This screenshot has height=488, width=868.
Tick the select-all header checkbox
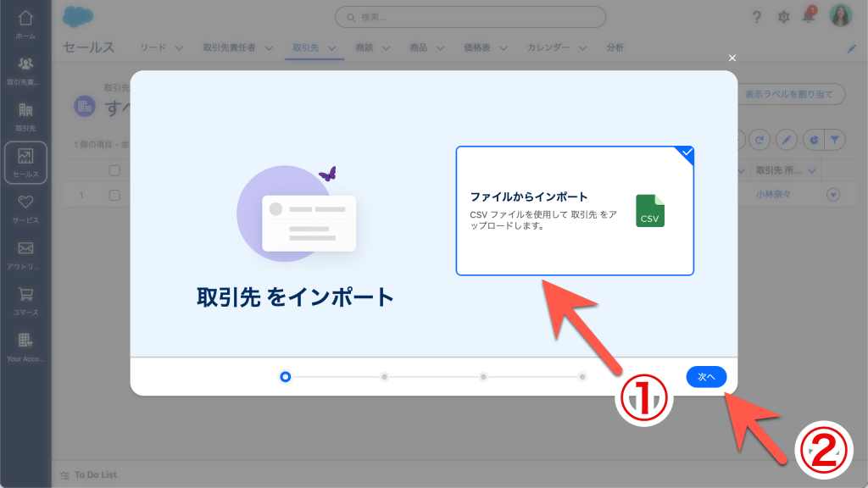coord(114,170)
